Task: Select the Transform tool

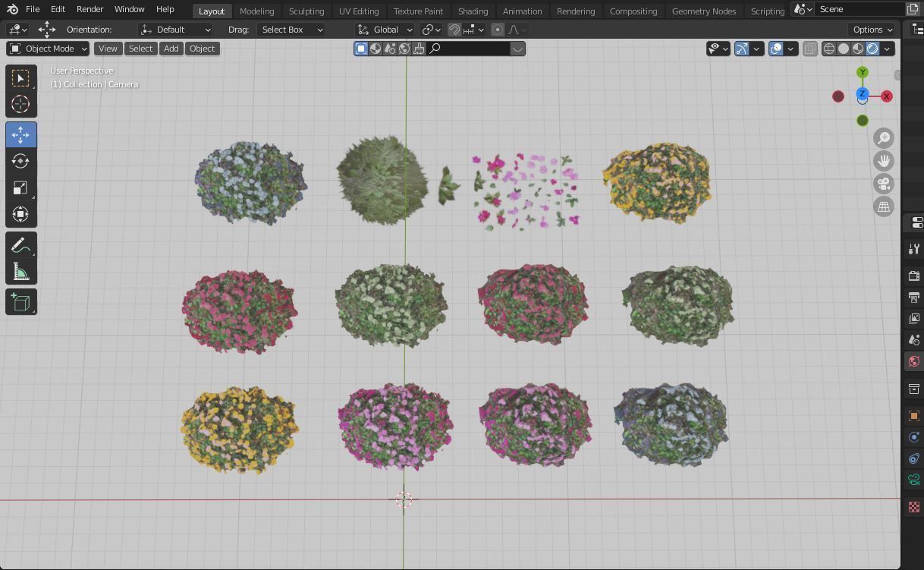Action: pos(20,214)
